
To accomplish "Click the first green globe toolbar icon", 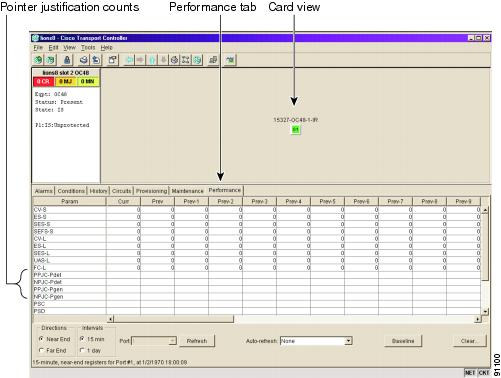I will (38, 60).
